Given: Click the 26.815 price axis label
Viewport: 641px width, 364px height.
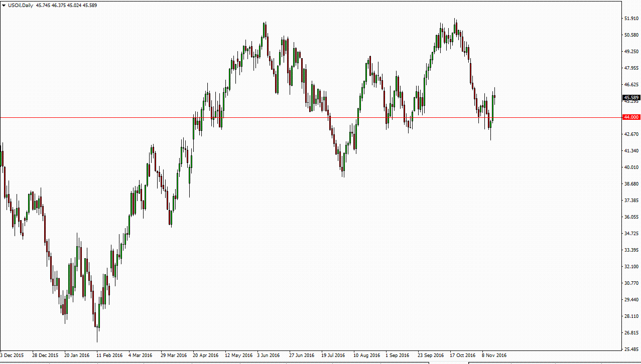Looking at the screenshot, I should click(631, 333).
